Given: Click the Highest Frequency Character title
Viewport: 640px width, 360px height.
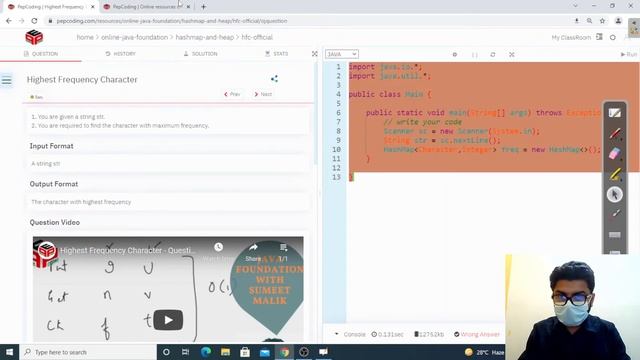Looking at the screenshot, I should (82, 80).
